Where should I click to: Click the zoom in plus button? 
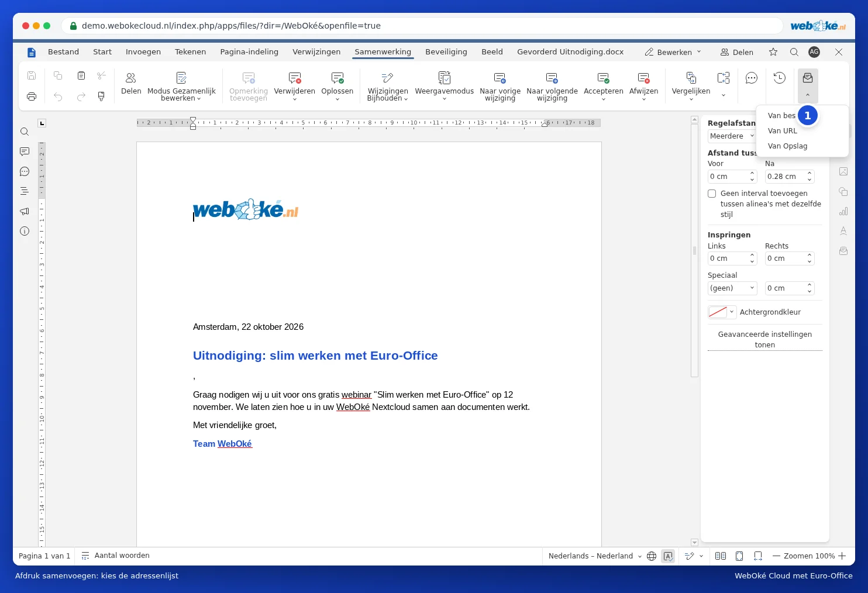tap(842, 556)
